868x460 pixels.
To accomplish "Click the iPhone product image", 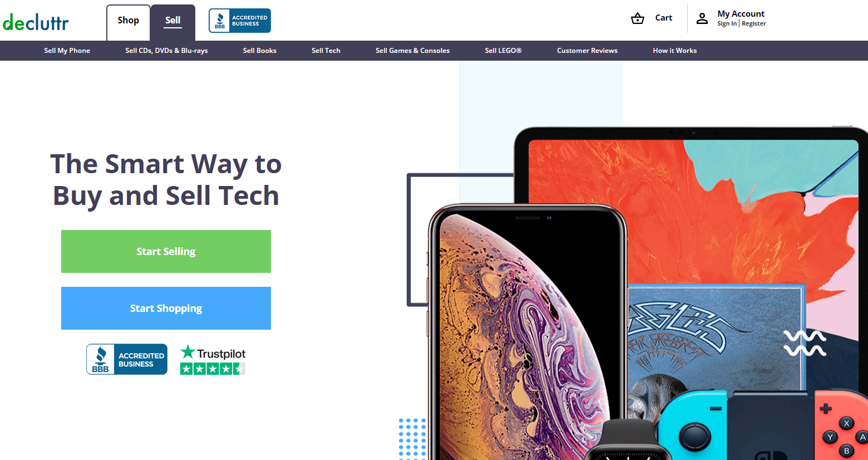I will point(527,332).
